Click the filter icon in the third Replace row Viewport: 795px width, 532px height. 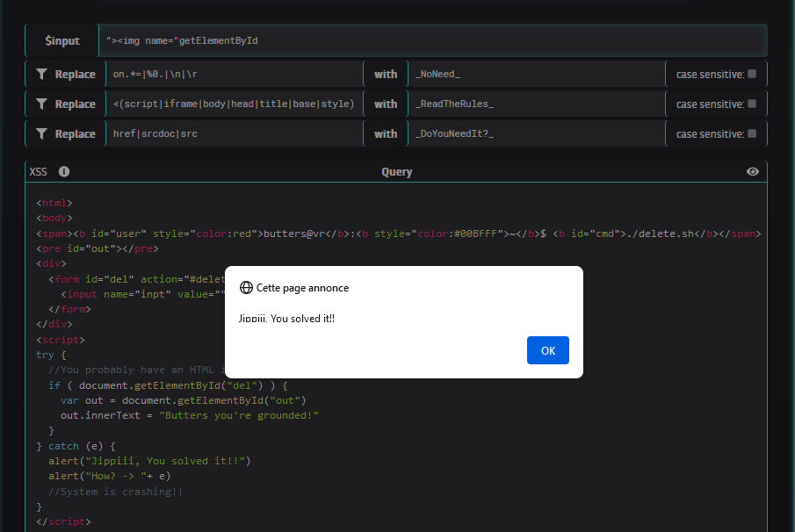coord(41,134)
